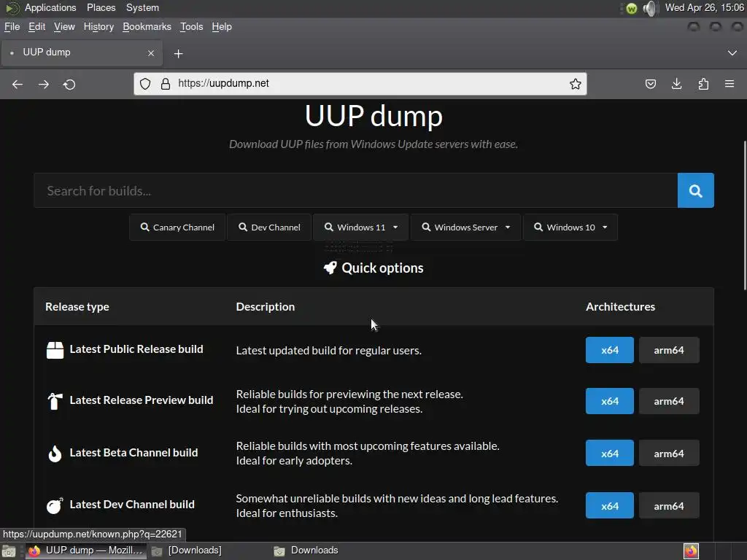
Task: Open a new tab with the plus icon
Action: click(178, 54)
